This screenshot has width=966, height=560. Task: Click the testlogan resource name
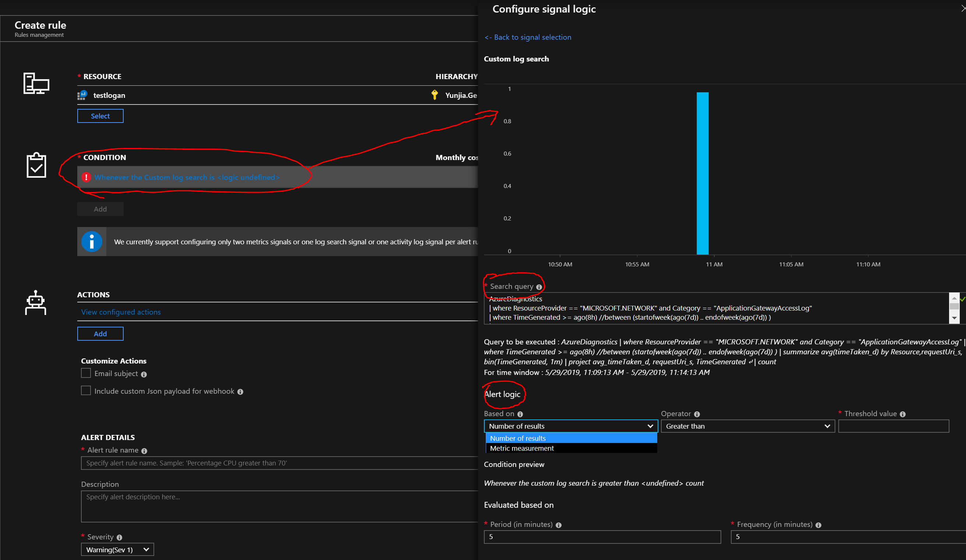click(x=109, y=95)
